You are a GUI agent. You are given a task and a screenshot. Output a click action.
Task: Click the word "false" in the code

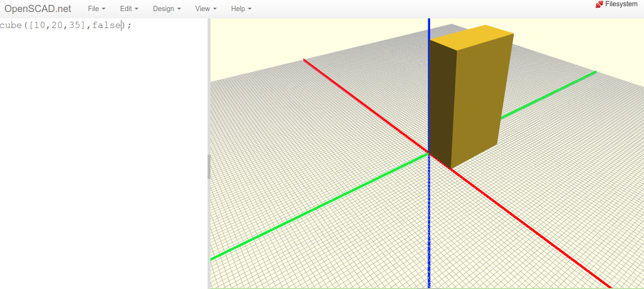[106, 25]
